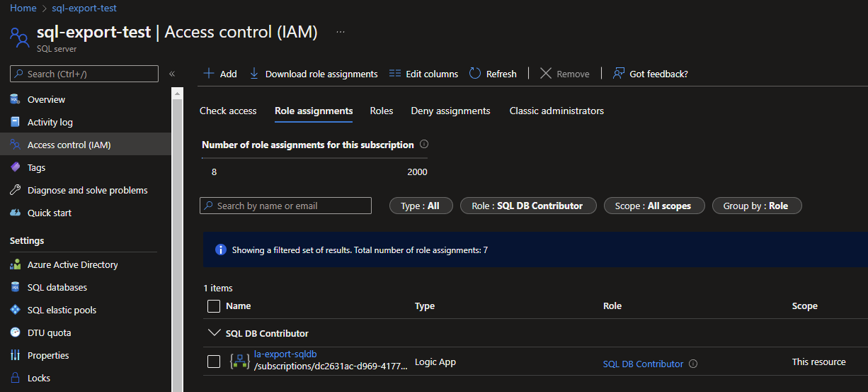Open Overview in the sidebar
This screenshot has width=868, height=392.
click(46, 99)
